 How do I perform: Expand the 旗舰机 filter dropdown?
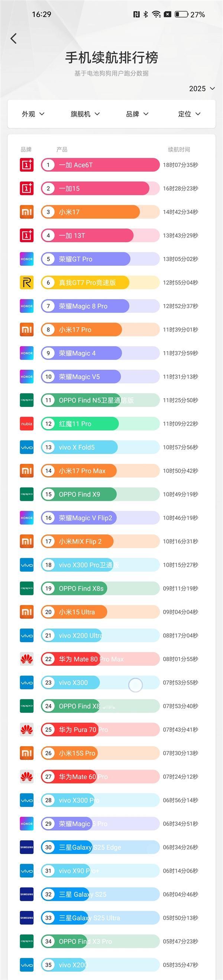click(85, 114)
